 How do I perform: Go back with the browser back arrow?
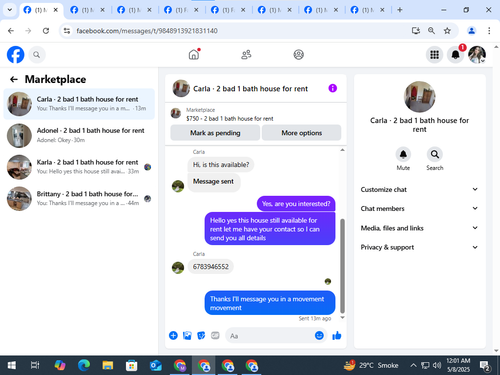click(11, 31)
